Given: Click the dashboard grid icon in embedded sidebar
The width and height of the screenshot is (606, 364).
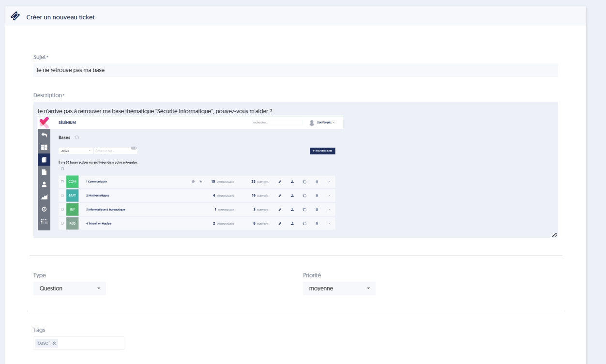Looking at the screenshot, I should pos(44,148).
